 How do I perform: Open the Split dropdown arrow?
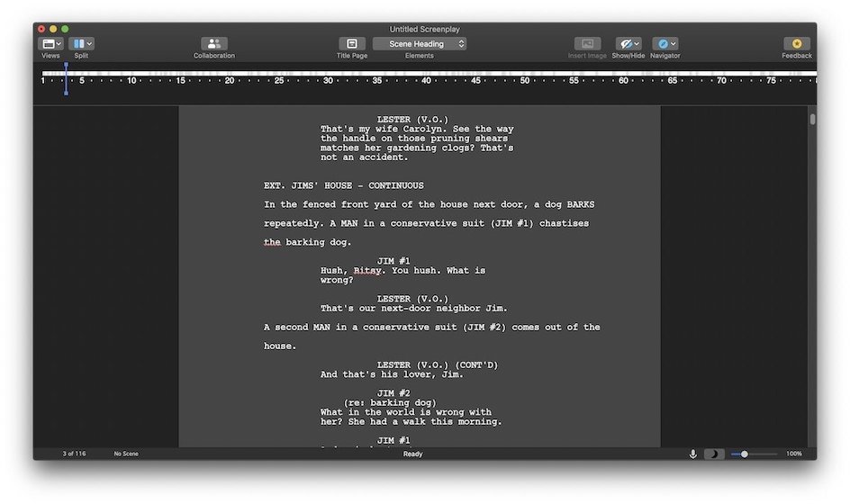click(89, 43)
